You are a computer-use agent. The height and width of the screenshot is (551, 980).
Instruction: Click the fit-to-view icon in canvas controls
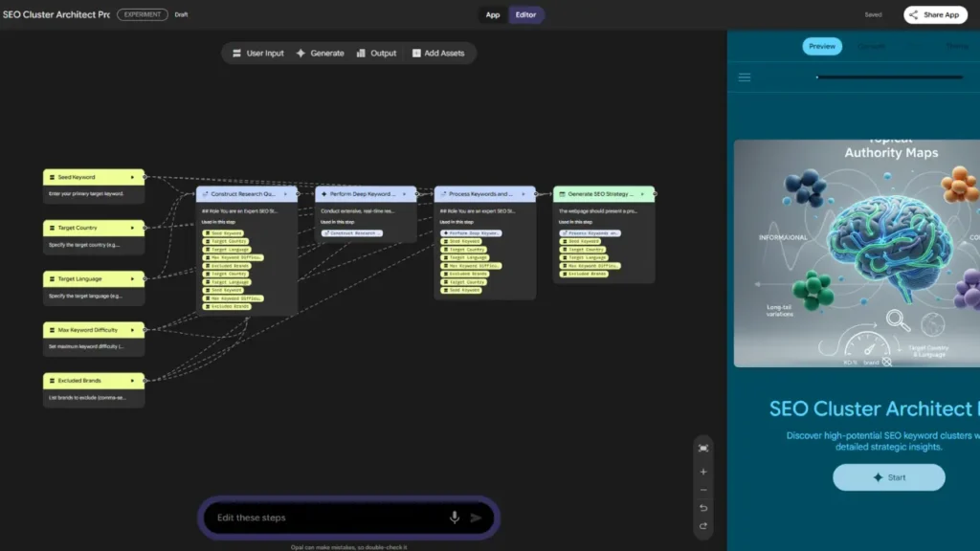[x=703, y=448]
